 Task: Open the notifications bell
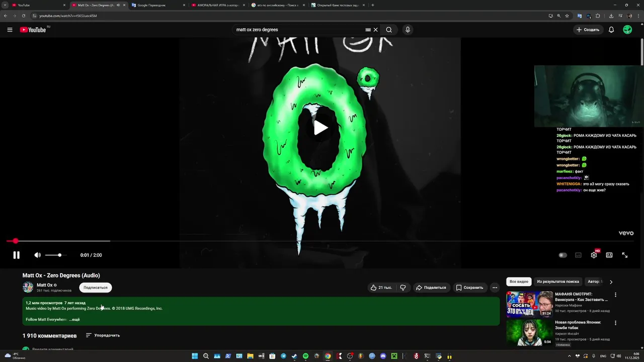611,30
